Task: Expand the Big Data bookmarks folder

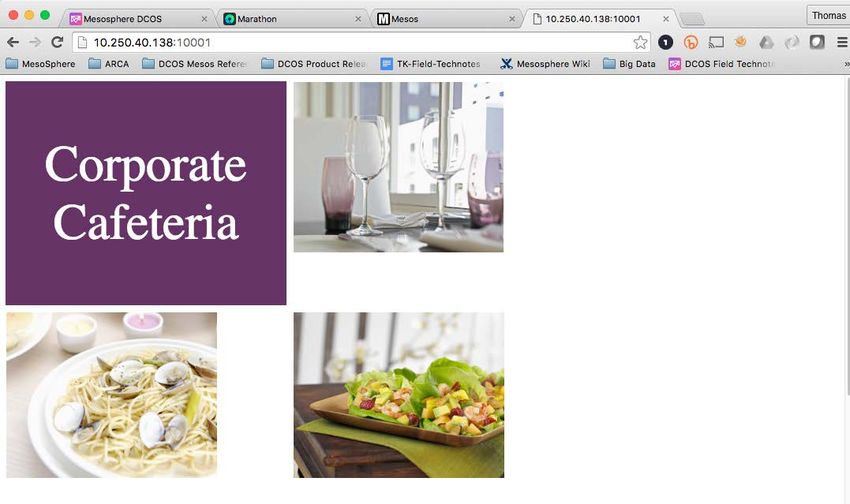Action: tap(629, 64)
